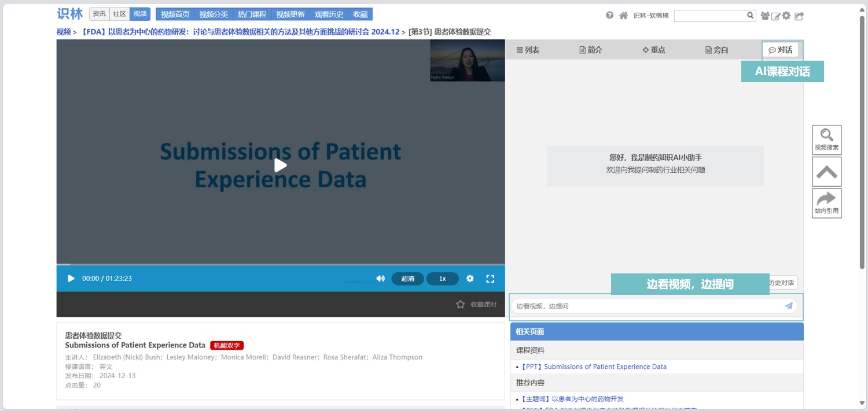868x411 pixels.
Task: Enter fullscreen video mode
Action: pos(490,279)
